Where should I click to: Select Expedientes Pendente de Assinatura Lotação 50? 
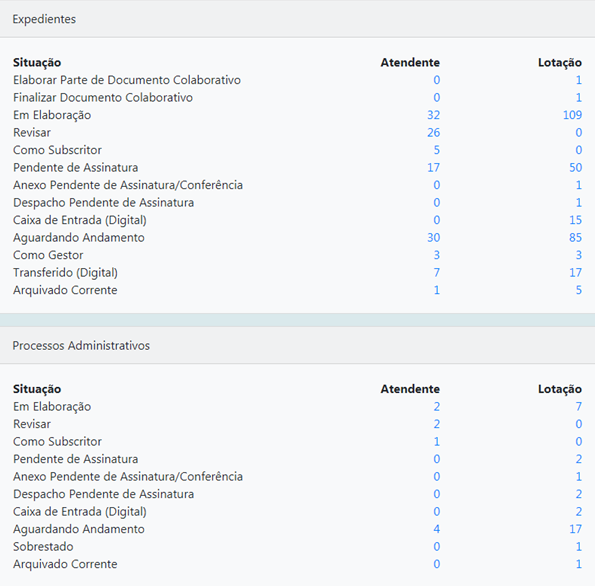(575, 167)
